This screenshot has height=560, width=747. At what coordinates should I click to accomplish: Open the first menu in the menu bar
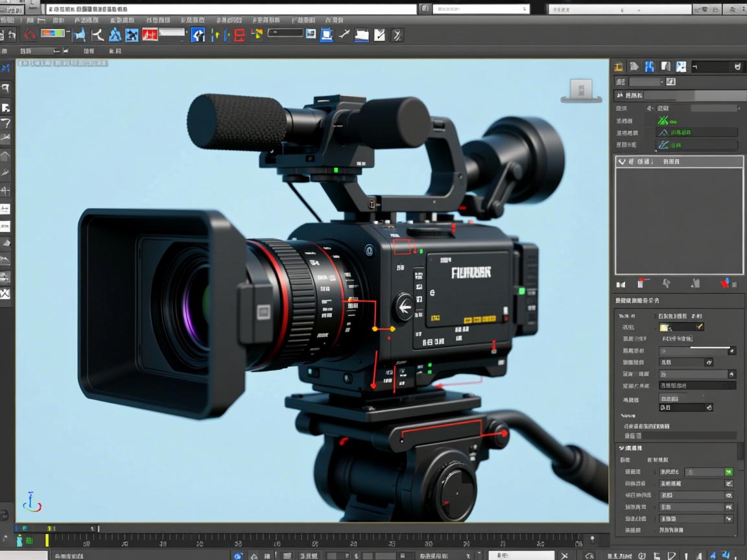click(8, 21)
